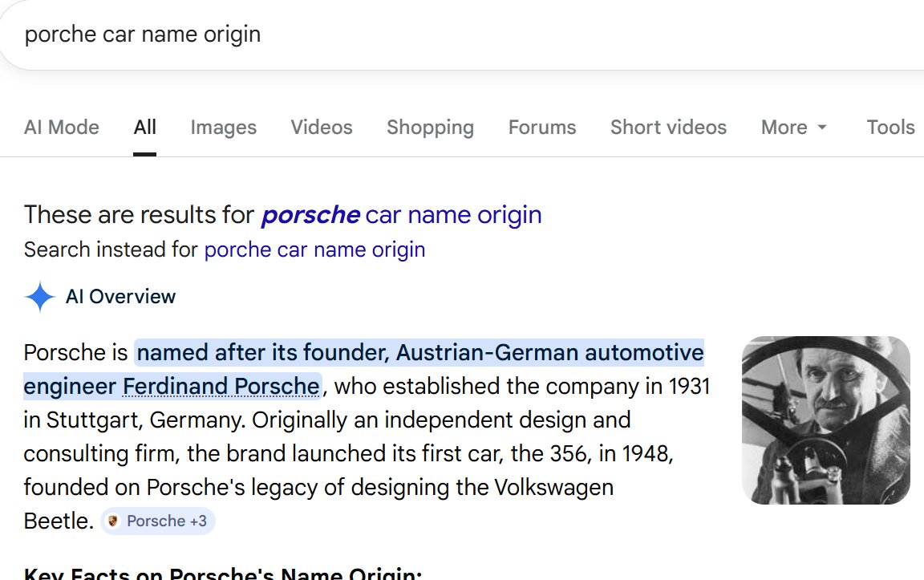
Task: Open the Ferdinand Porsche black-and-white photo
Action: pyautogui.click(x=825, y=420)
